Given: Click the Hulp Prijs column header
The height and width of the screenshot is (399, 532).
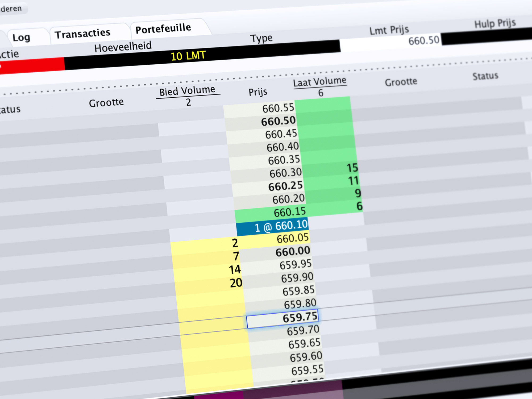Looking at the screenshot, I should (495, 23).
